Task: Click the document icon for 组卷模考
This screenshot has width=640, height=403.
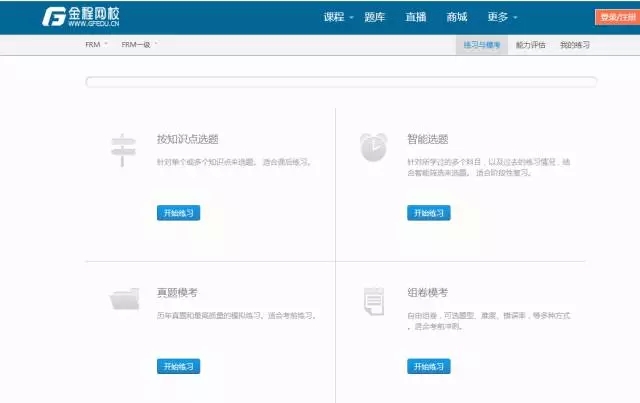Action: click(x=374, y=301)
